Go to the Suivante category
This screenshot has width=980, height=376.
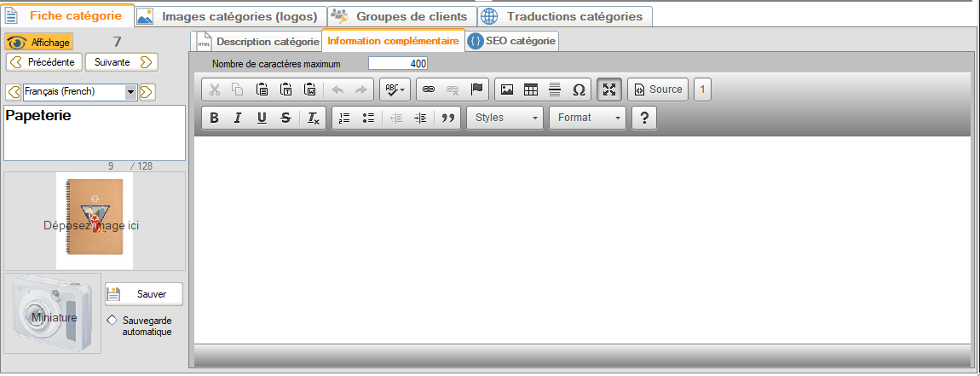click(122, 62)
